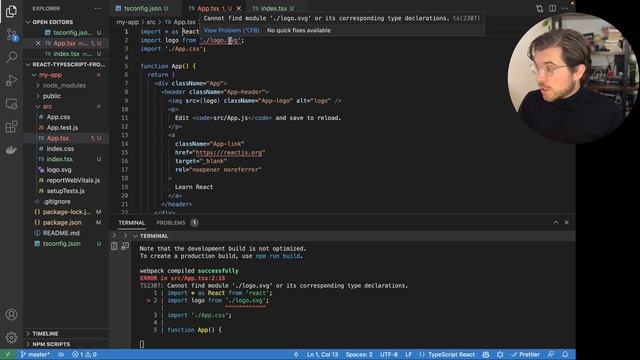Click Spaces: 2 indentation setting
Screen dimensions: 640x360
point(359,354)
